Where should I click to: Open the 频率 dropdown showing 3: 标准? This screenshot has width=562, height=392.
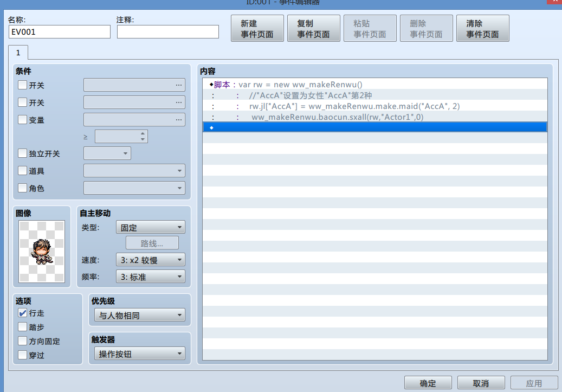(x=151, y=277)
